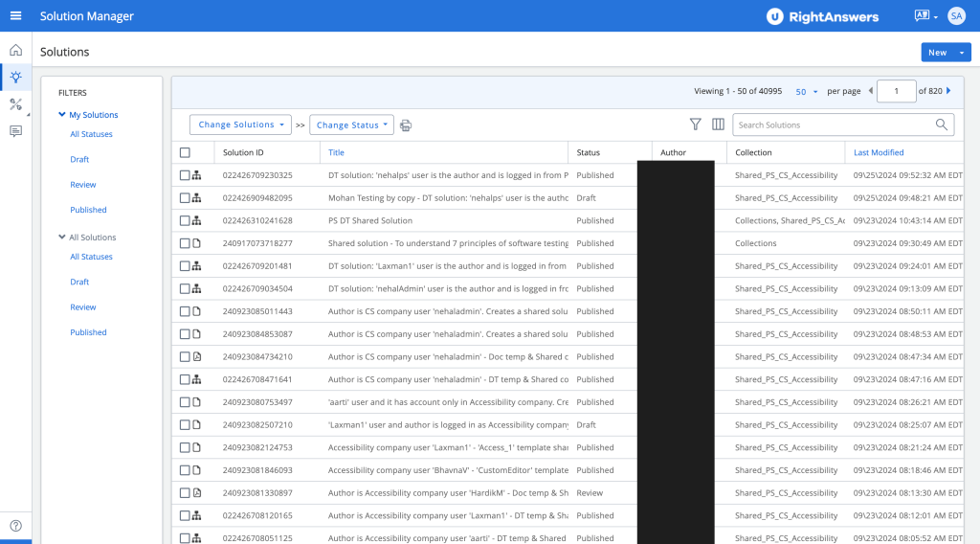
Task: Open the comments sidebar icon
Action: [15, 131]
